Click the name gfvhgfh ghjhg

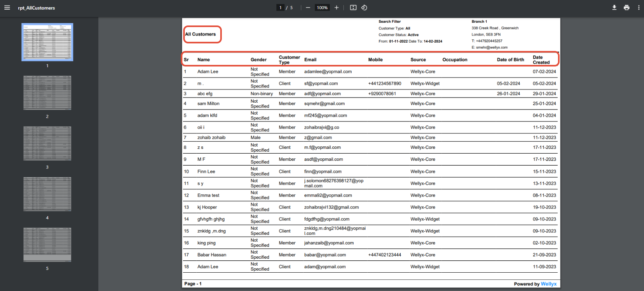(211, 219)
